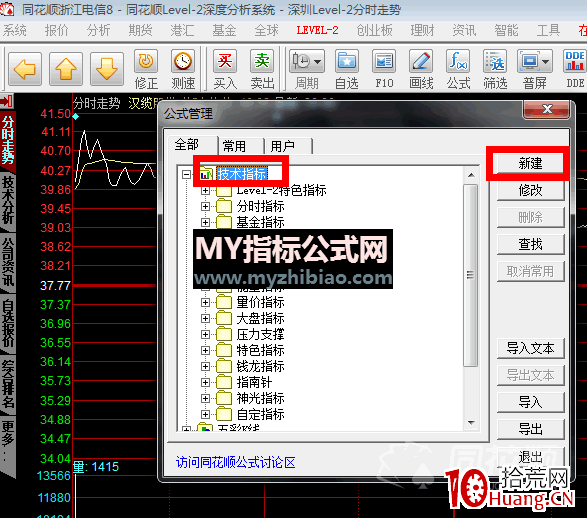The width and height of the screenshot is (587, 518).
Task: Click the tree scrollbar up arrow
Action: pos(471,175)
